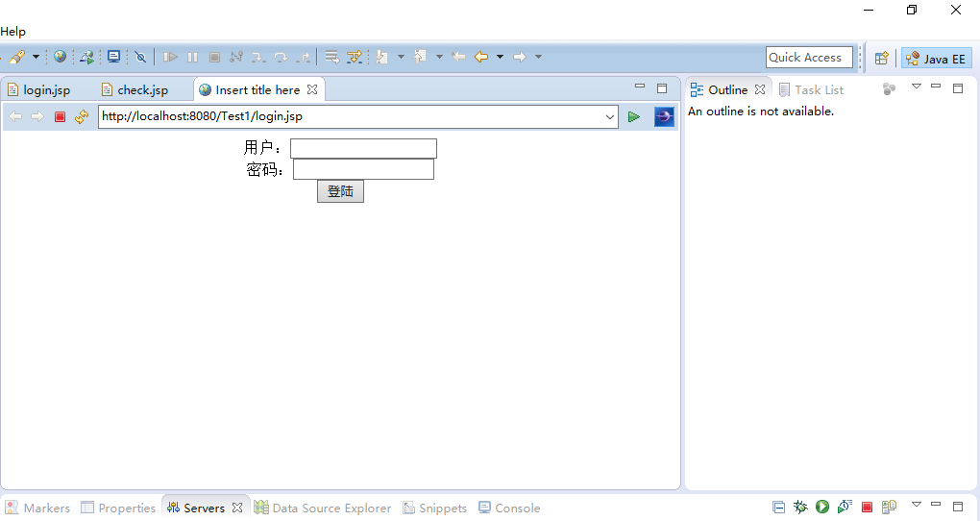The image size is (980, 521).
Task: Switch to the Task List tab
Action: pyautogui.click(x=811, y=89)
